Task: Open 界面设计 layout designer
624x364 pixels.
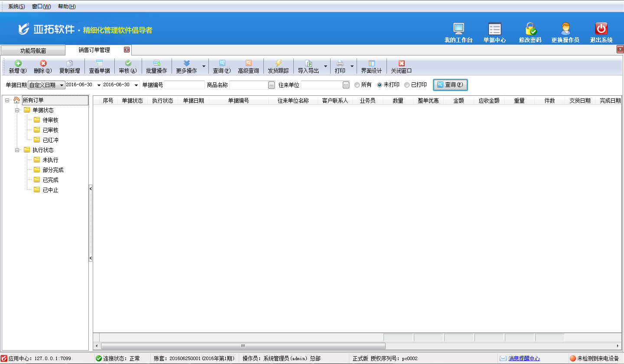Action: [371, 63]
